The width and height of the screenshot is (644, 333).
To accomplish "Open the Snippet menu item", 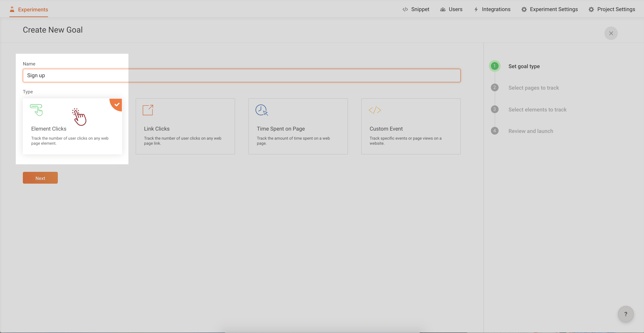I will tap(416, 9).
